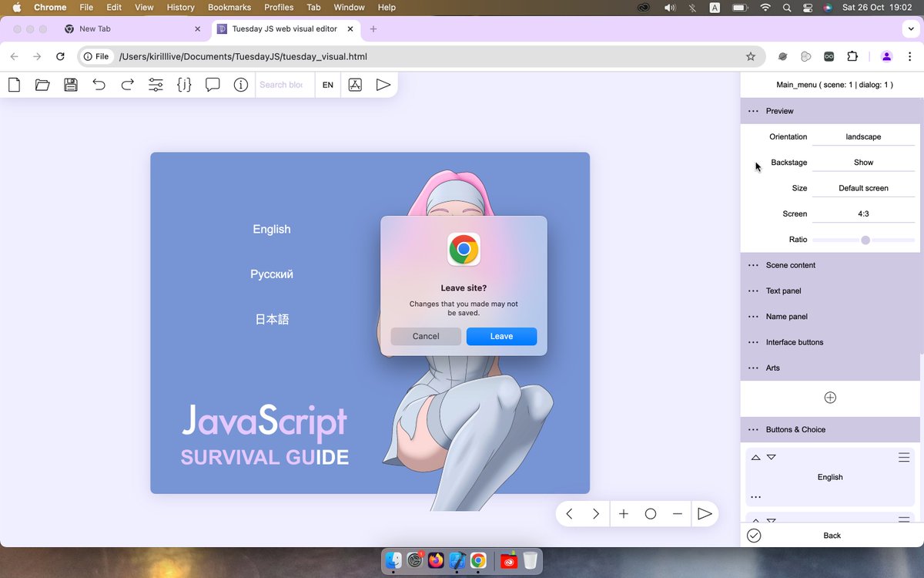Toggle the Backstage value Show

click(863, 163)
